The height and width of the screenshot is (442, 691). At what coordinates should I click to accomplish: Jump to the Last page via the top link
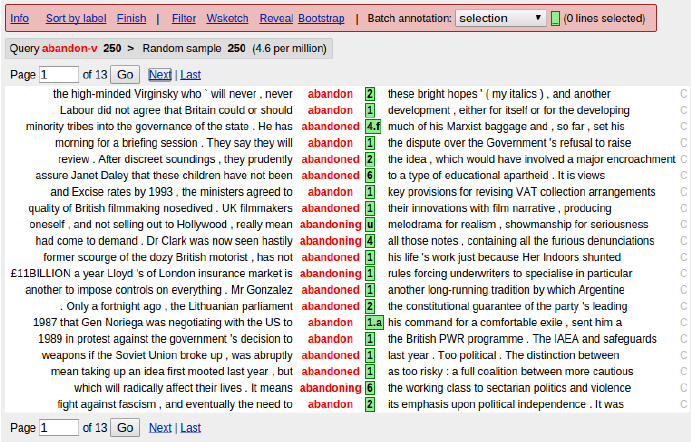[190, 74]
